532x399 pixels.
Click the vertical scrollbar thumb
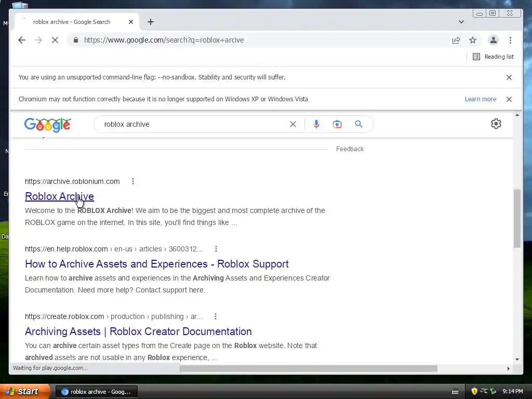click(x=517, y=218)
